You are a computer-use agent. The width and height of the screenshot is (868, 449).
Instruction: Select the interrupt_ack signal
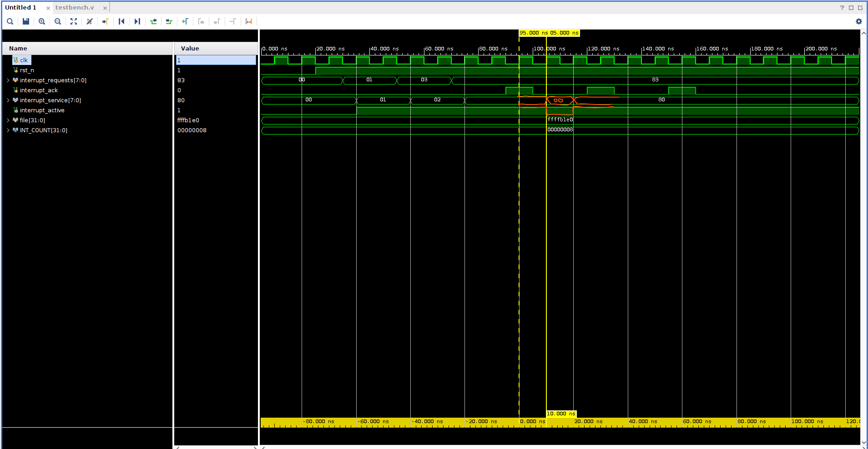tap(39, 90)
